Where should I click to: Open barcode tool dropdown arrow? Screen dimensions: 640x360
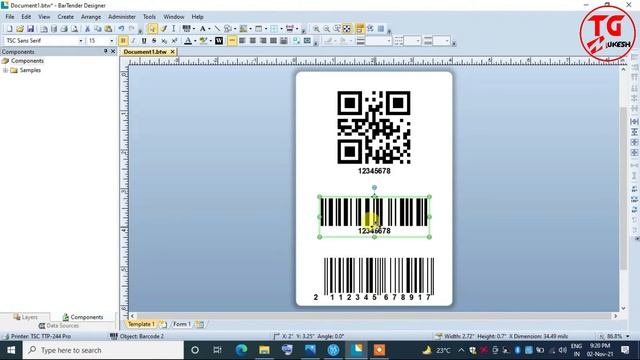[x=193, y=29]
